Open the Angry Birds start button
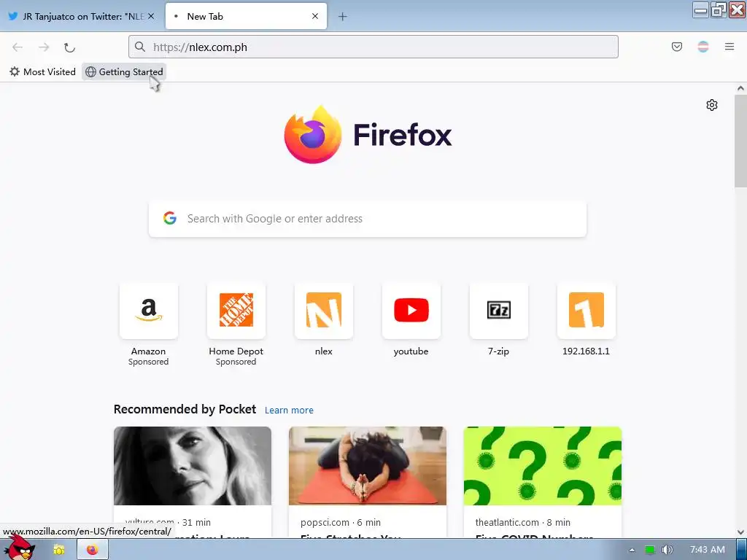Screen dimensions: 747x560 point(19,548)
